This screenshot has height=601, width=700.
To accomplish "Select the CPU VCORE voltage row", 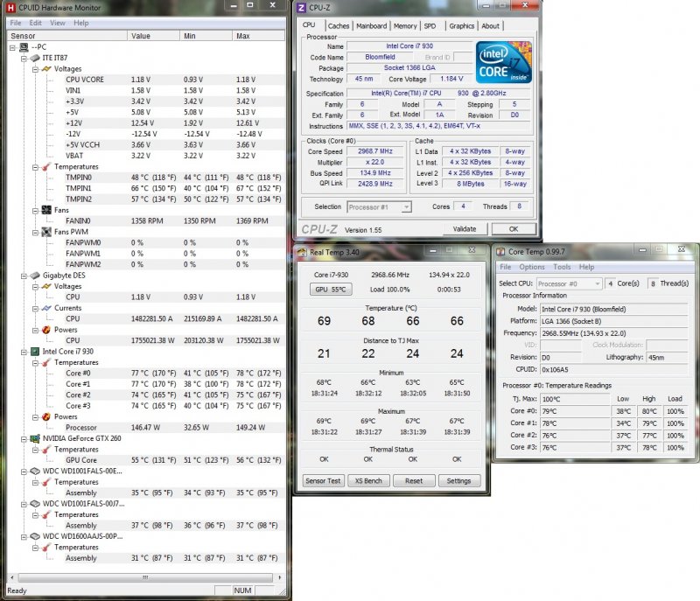I will (x=174, y=80).
